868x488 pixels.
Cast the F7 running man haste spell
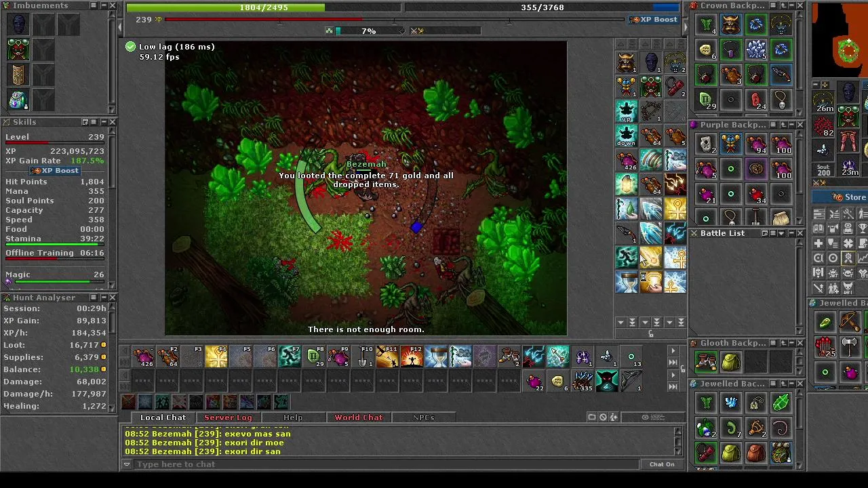click(x=290, y=357)
